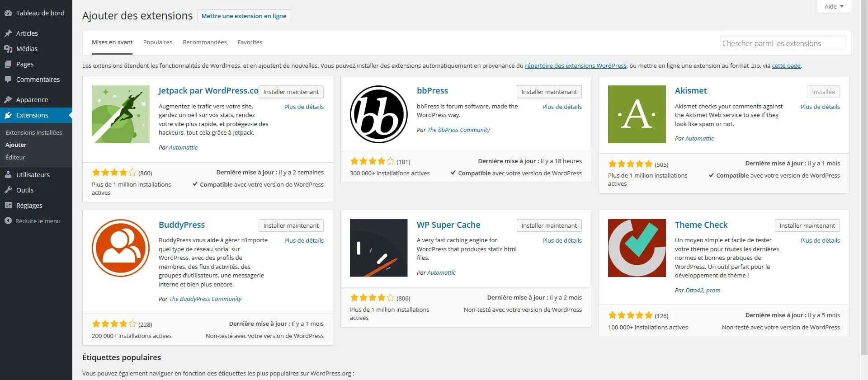The width and height of the screenshot is (868, 380).
Task: Click the Jetpack star rating
Action: click(114, 173)
